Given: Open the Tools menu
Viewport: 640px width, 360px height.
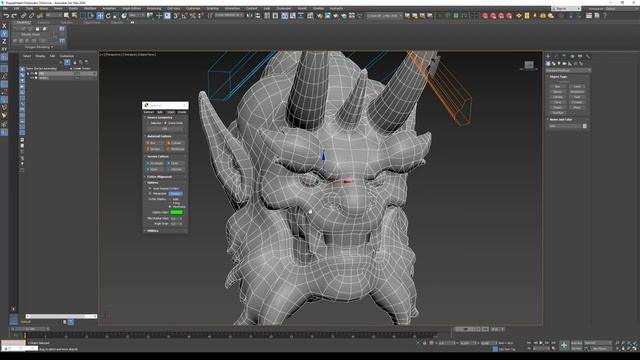Looking at the screenshot, I should (29, 8).
